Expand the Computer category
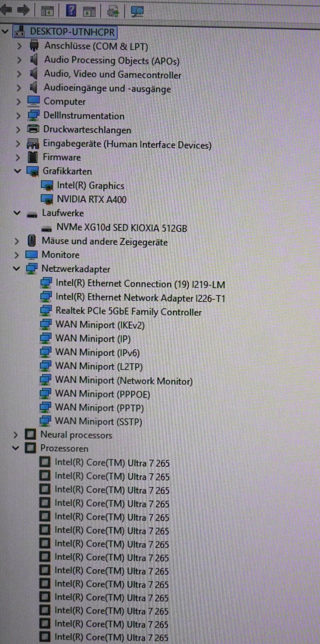Viewport: 320px width, 644px height. 19,102
